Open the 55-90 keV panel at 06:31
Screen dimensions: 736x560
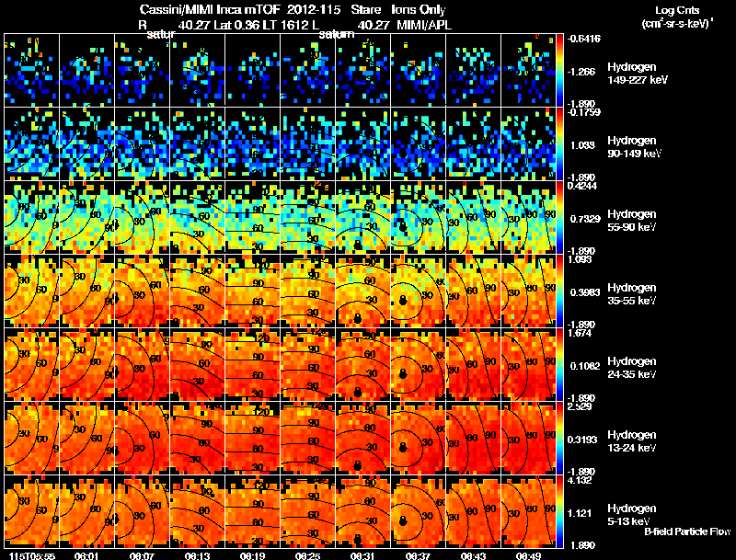click(x=362, y=218)
